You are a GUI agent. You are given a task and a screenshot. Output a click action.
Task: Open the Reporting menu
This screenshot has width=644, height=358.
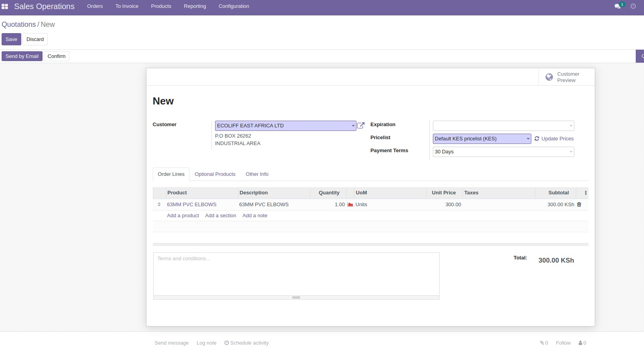point(195,6)
